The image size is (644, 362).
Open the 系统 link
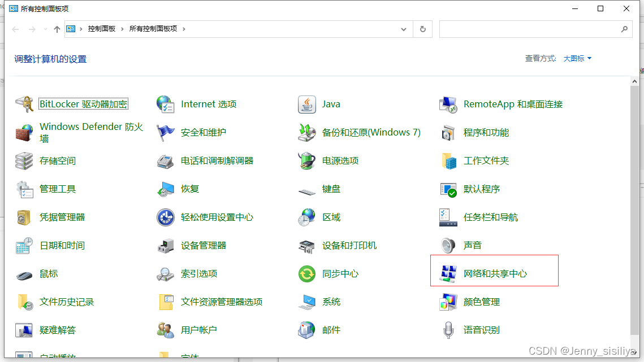point(331,302)
